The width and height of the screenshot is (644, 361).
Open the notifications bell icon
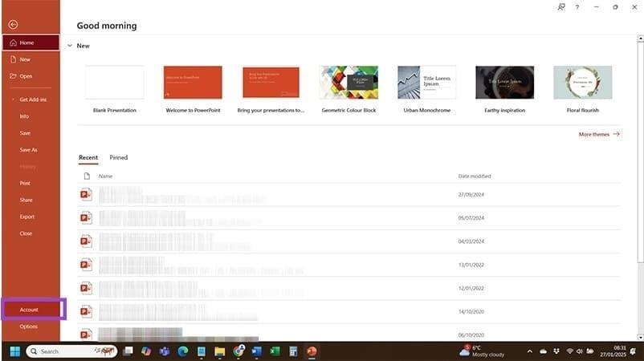pos(633,351)
